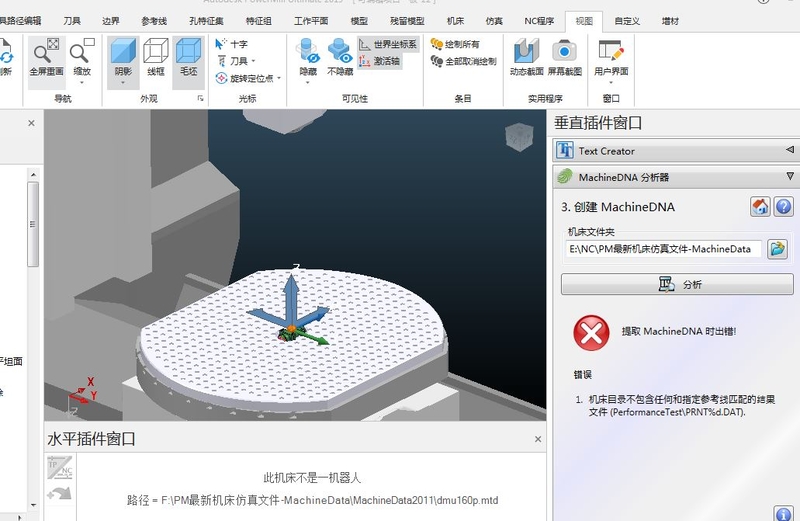800x521 pixels.
Task: Open MachineDNA help icon
Action: click(783, 207)
